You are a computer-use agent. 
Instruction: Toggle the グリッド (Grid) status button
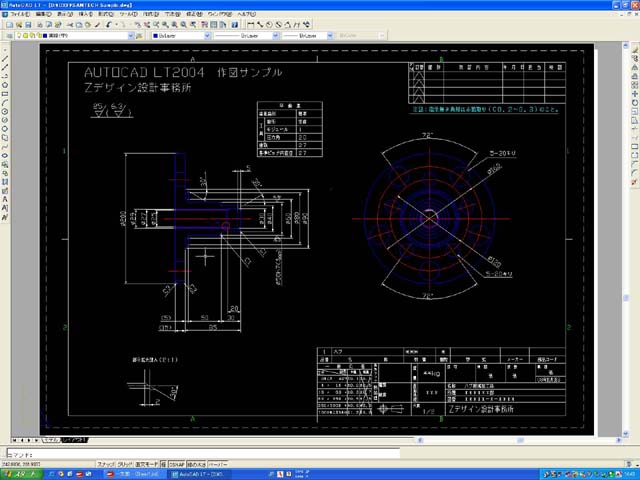click(125, 464)
